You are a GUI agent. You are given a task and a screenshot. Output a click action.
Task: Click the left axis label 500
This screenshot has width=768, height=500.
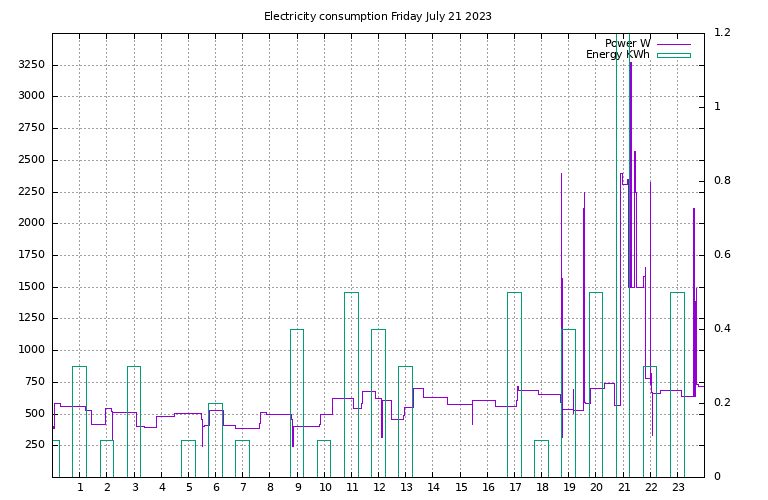click(34, 413)
